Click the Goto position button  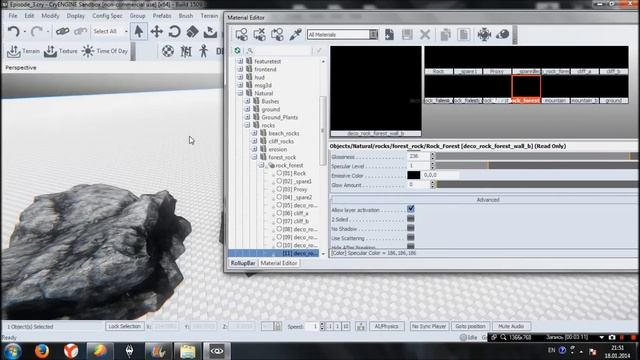pos(470,326)
